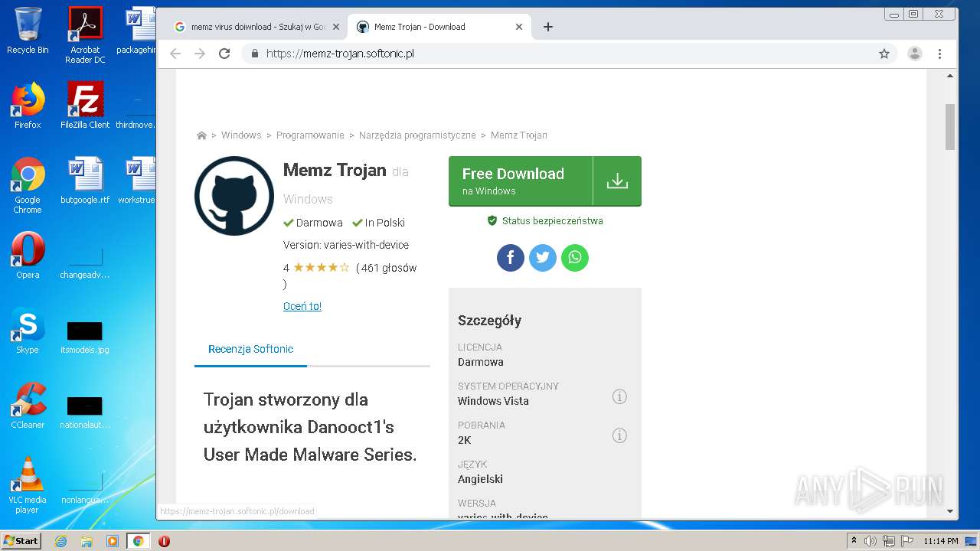Open Internet Explorer from the taskbar
The height and width of the screenshot is (551, 980).
(60, 541)
